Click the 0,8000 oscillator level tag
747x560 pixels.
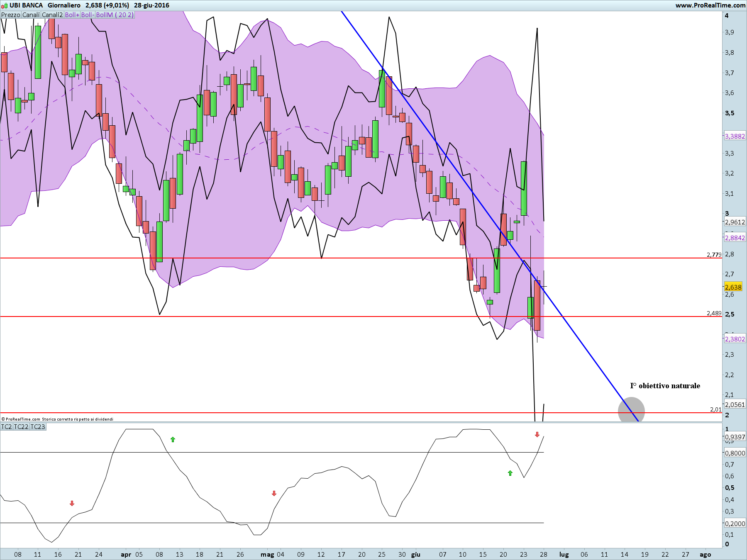click(735, 453)
